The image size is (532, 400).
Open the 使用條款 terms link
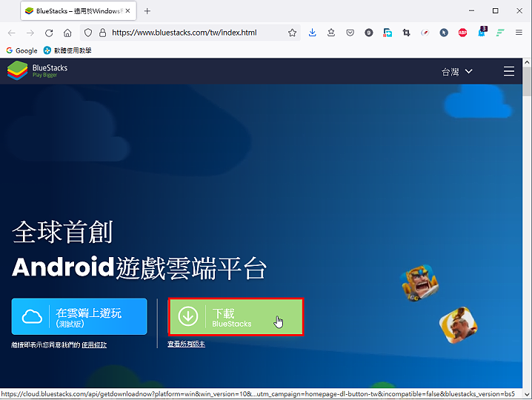tap(94, 345)
